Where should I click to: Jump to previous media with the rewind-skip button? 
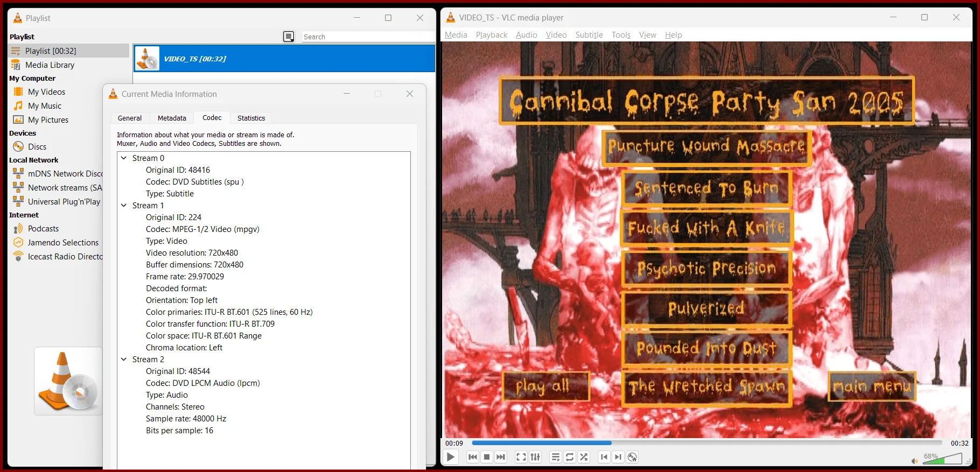coord(473,457)
